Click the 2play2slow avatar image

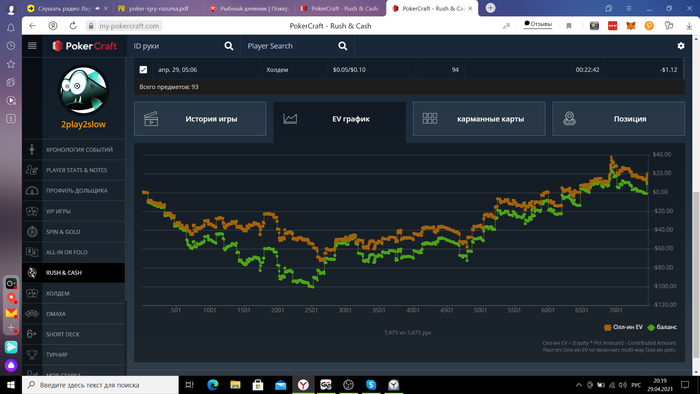pos(83,91)
